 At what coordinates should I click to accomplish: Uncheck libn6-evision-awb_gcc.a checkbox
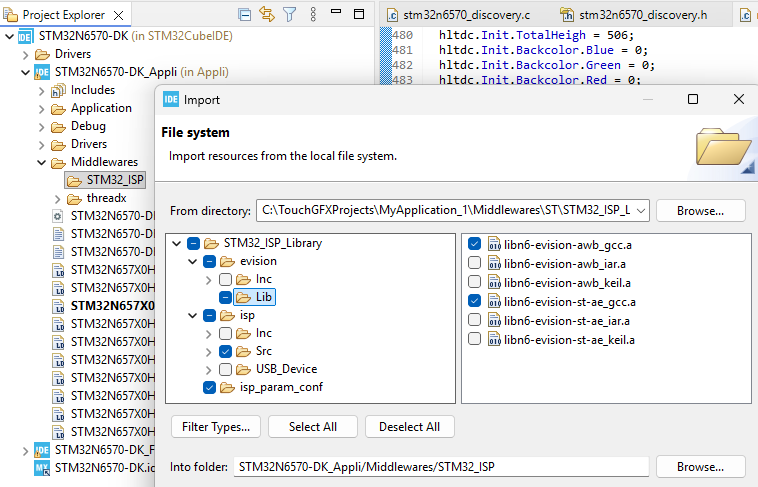click(475, 244)
